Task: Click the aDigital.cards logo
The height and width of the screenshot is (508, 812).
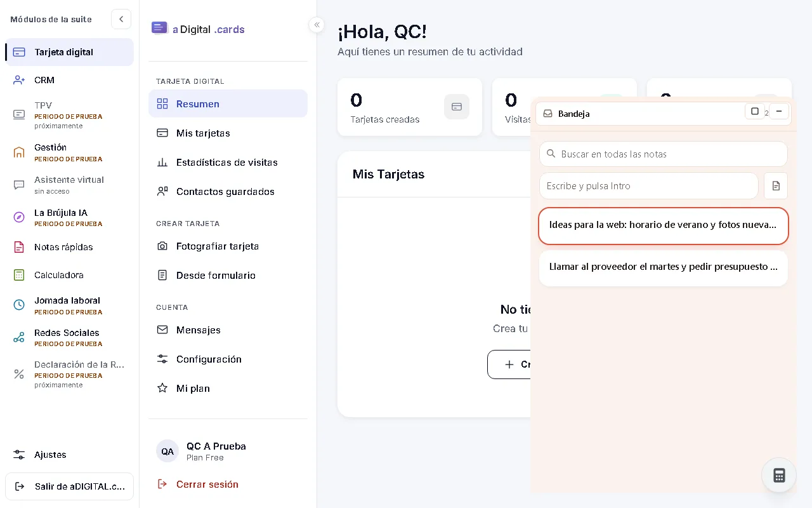Action: click(198, 29)
